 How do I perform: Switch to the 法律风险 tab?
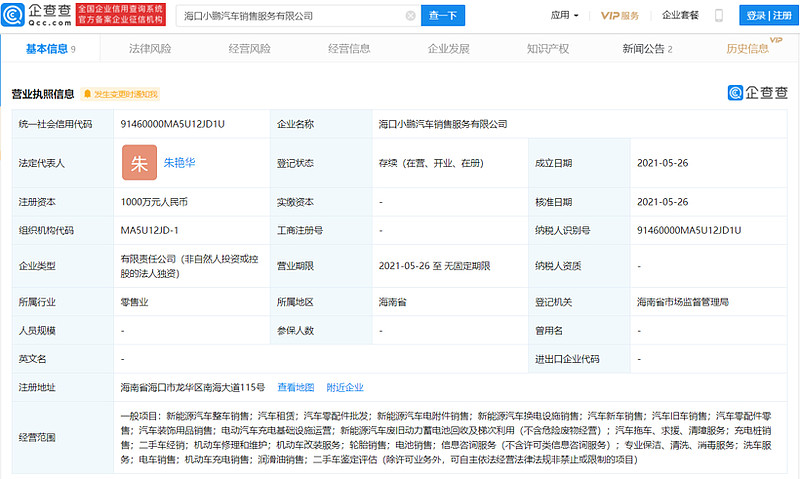pos(150,49)
